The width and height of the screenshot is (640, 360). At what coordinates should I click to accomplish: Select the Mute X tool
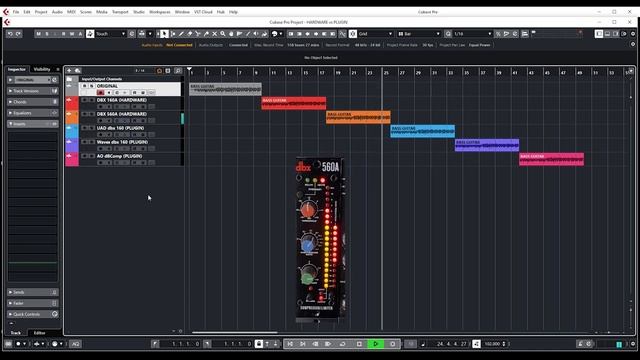pos(215,34)
